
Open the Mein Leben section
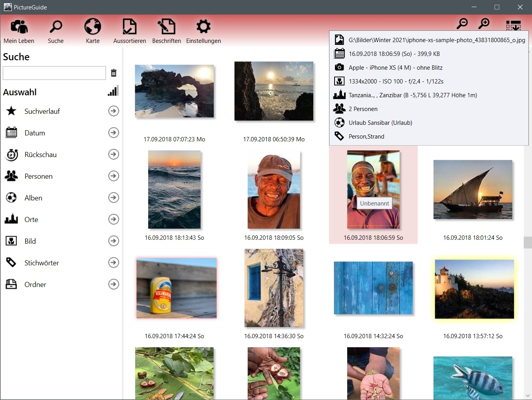(19, 31)
